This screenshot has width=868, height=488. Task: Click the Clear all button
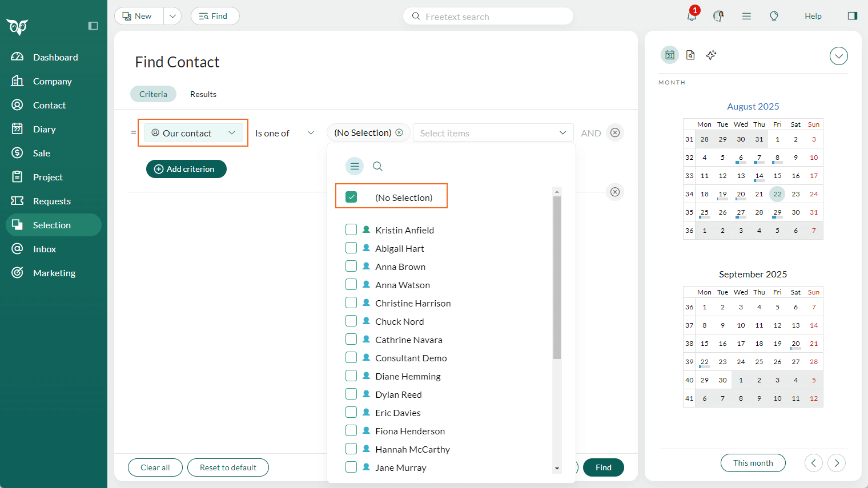(x=155, y=467)
